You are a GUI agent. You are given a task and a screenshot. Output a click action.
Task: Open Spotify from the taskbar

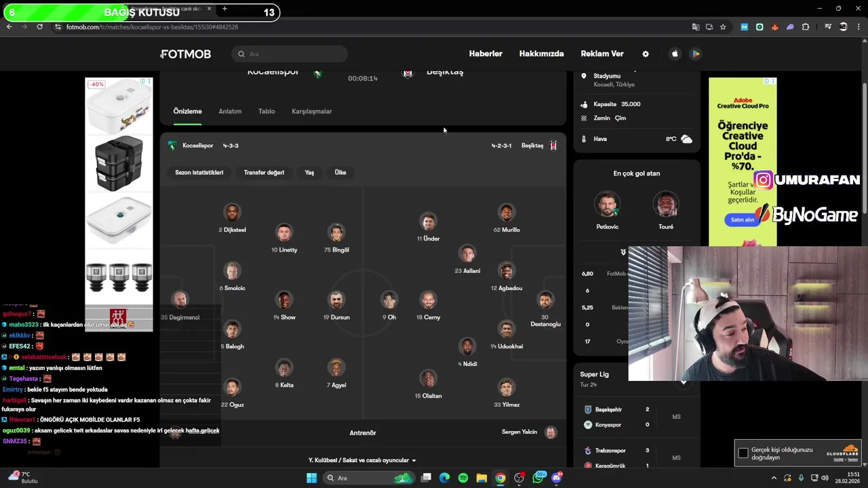click(462, 478)
